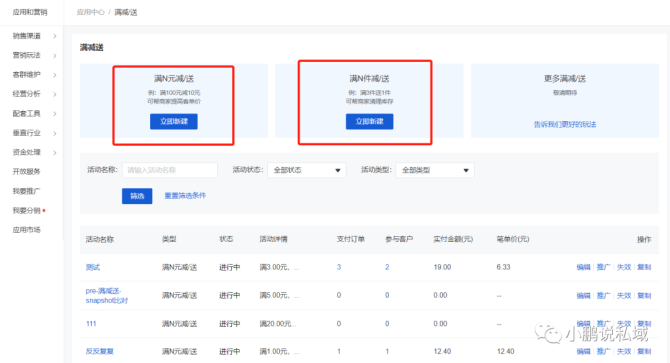Expand the 销售渠道 sidebar chevron
This screenshot has width=670, height=363.
tap(55, 36)
